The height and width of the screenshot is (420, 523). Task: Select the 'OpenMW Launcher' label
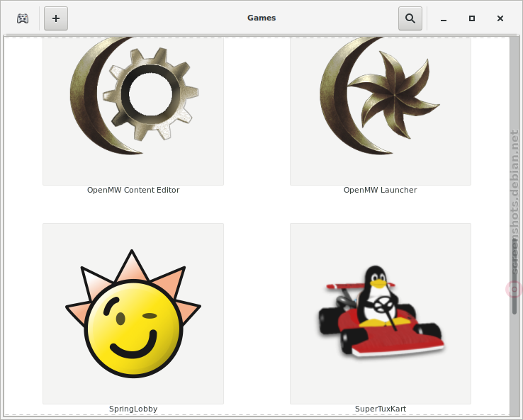(381, 190)
